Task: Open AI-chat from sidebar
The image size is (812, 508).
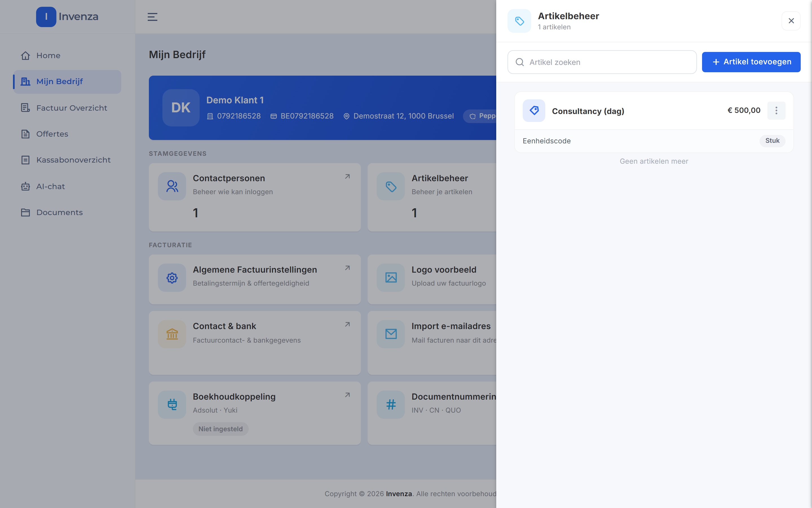Action: pos(67,186)
